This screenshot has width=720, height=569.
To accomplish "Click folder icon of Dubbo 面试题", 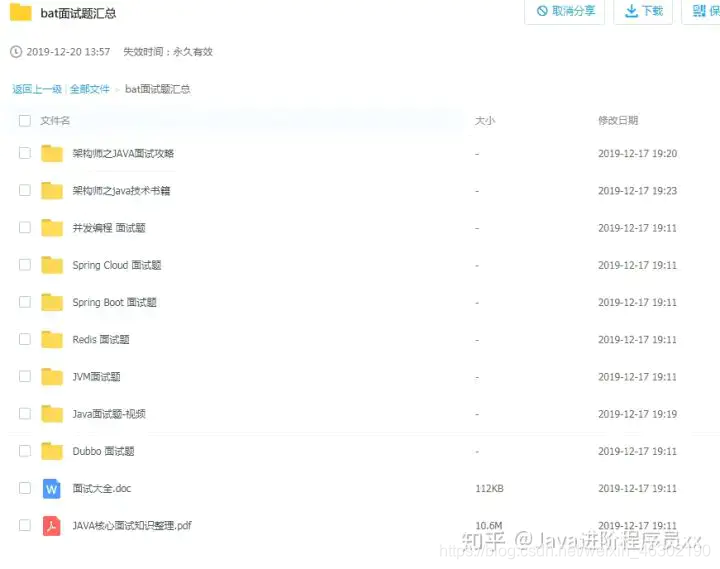I will point(52,451).
